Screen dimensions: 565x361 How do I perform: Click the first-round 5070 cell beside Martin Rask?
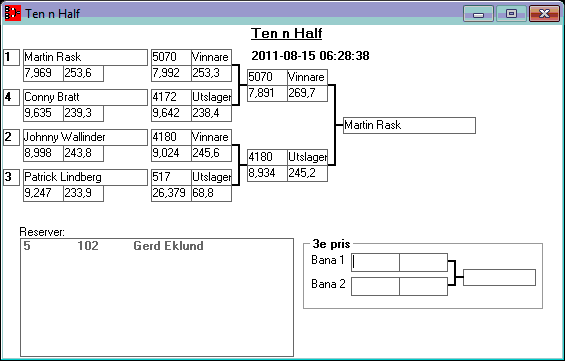(171, 57)
